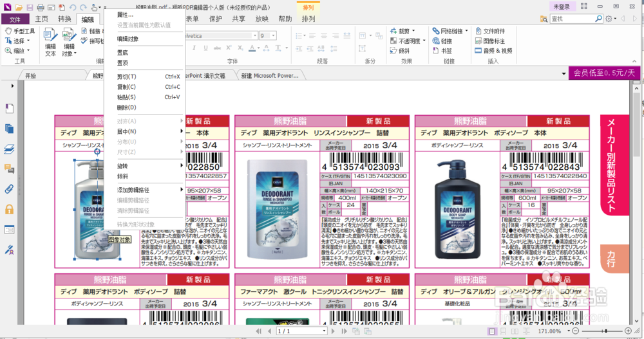Open the bookmarks panel in left sidebar
Image resolution: width=644 pixels, height=339 pixels.
tap(9, 108)
